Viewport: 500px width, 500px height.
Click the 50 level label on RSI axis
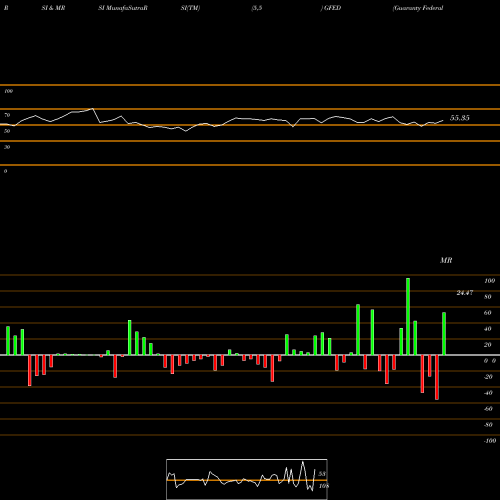7,131
